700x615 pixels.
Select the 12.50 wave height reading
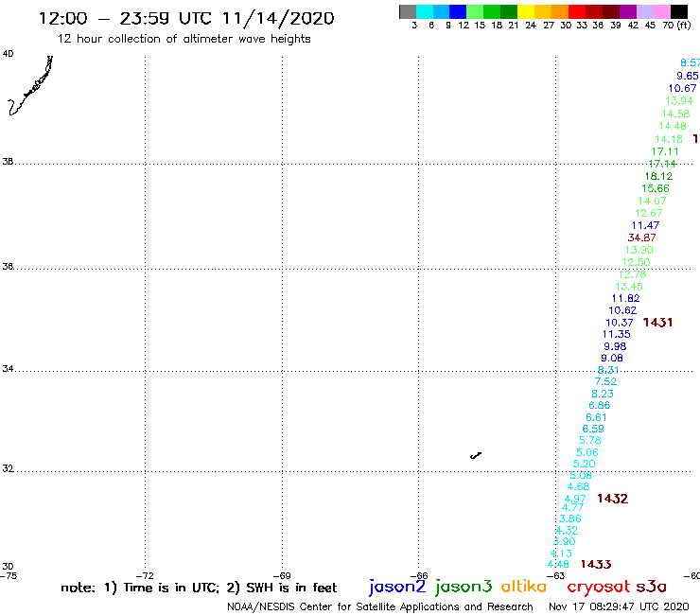[636, 262]
